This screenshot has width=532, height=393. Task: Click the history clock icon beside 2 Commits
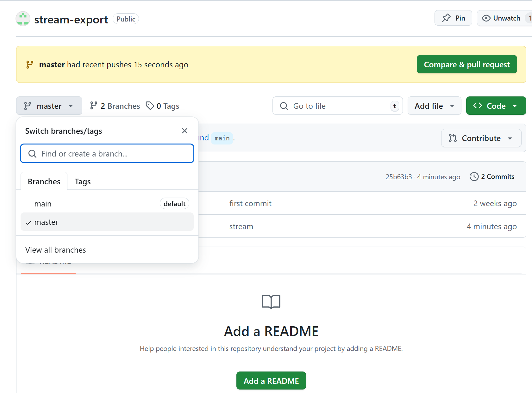click(474, 176)
